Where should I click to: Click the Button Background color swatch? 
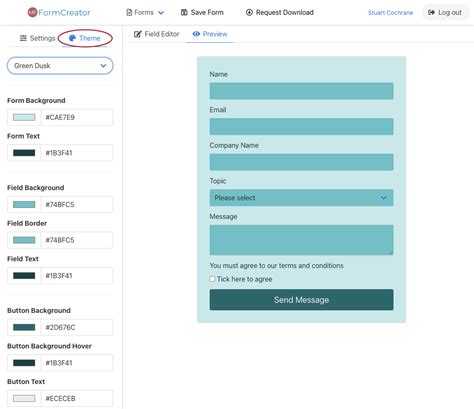coord(24,327)
